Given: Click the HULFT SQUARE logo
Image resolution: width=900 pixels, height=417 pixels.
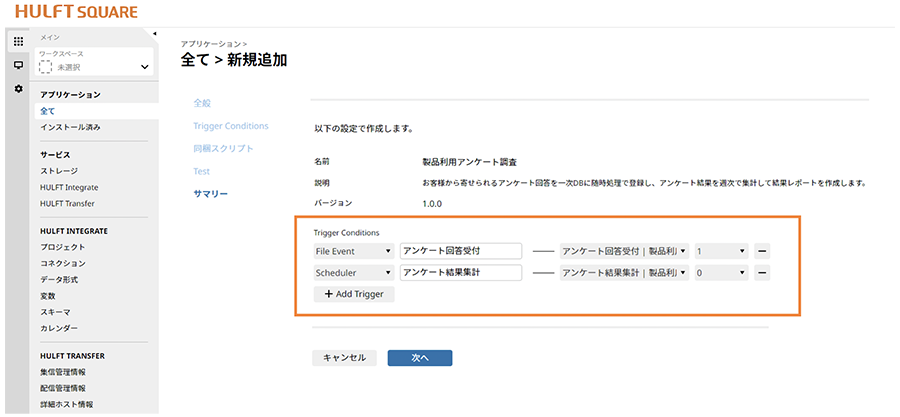Looking at the screenshot, I should (x=76, y=12).
